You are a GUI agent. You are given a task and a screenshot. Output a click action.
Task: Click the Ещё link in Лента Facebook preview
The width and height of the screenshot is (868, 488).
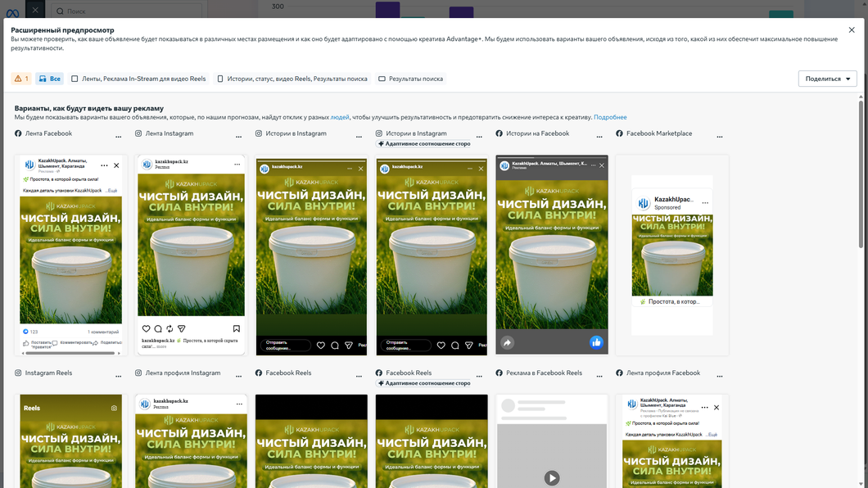(112, 190)
